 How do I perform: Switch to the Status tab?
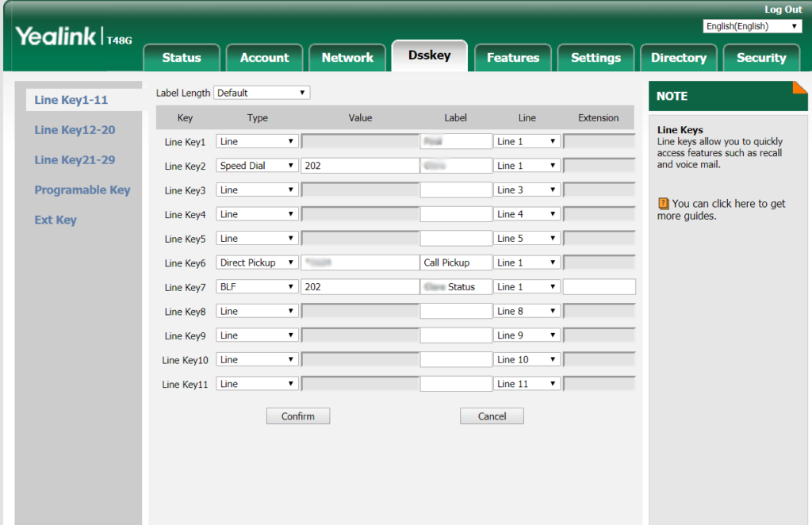point(182,58)
